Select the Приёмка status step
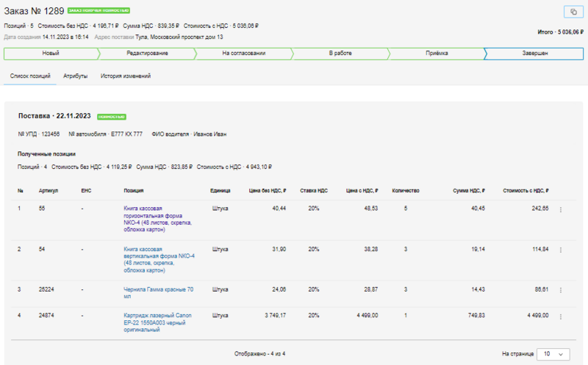This screenshot has width=588, height=365. coord(437,54)
